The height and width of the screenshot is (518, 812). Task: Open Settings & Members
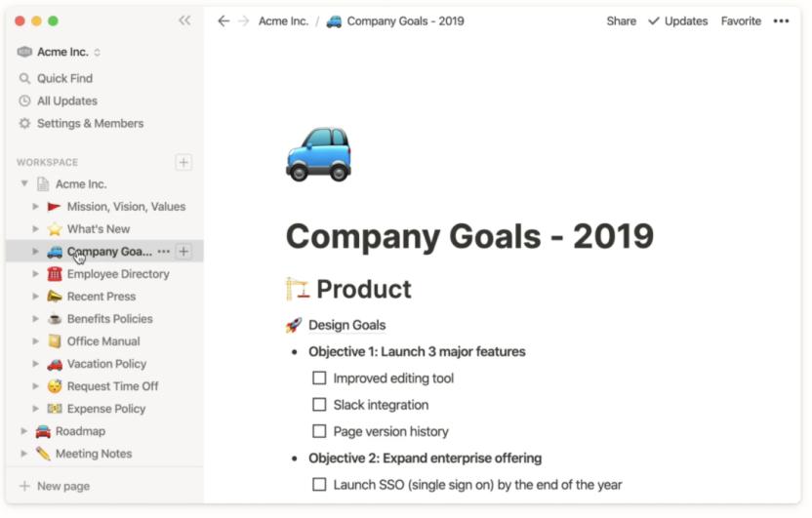(x=90, y=123)
